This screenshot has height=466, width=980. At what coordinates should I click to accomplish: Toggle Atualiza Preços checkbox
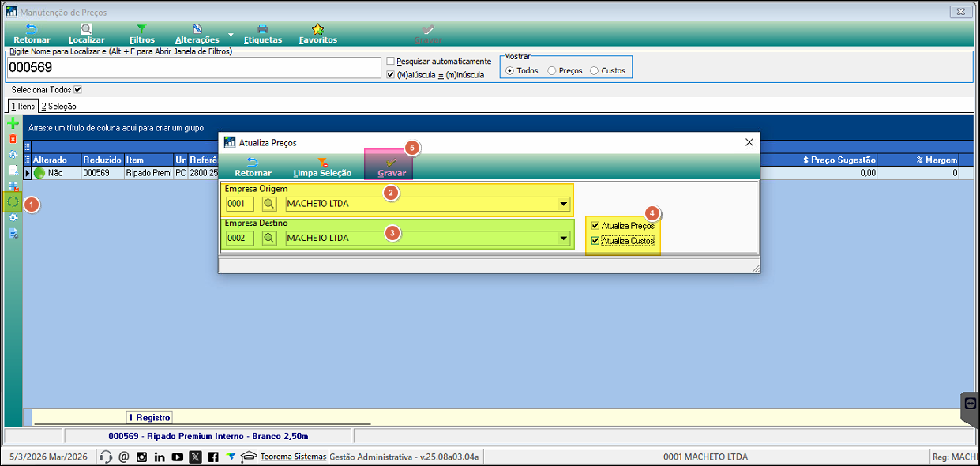pyautogui.click(x=595, y=226)
